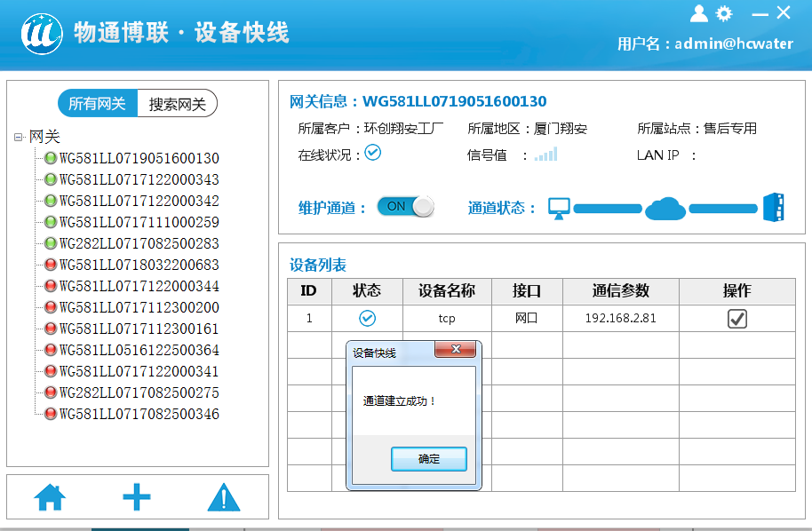Click the building device channel icon
812x531 pixels.
(774, 208)
